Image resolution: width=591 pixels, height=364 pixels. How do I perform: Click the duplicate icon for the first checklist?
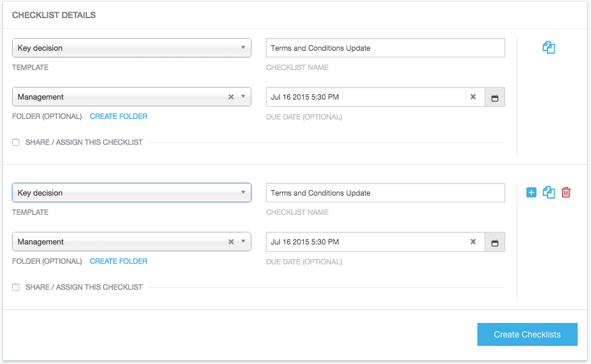click(549, 48)
